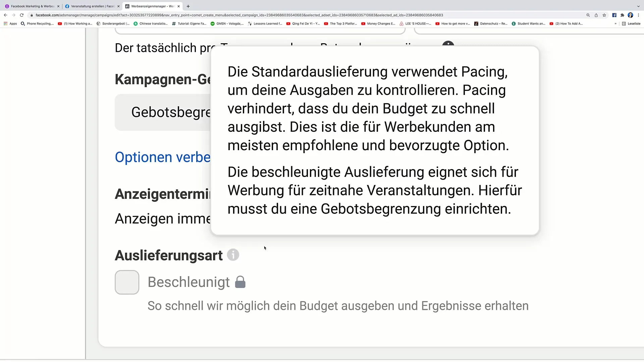Click the Auslieferungsart heading

click(x=169, y=255)
